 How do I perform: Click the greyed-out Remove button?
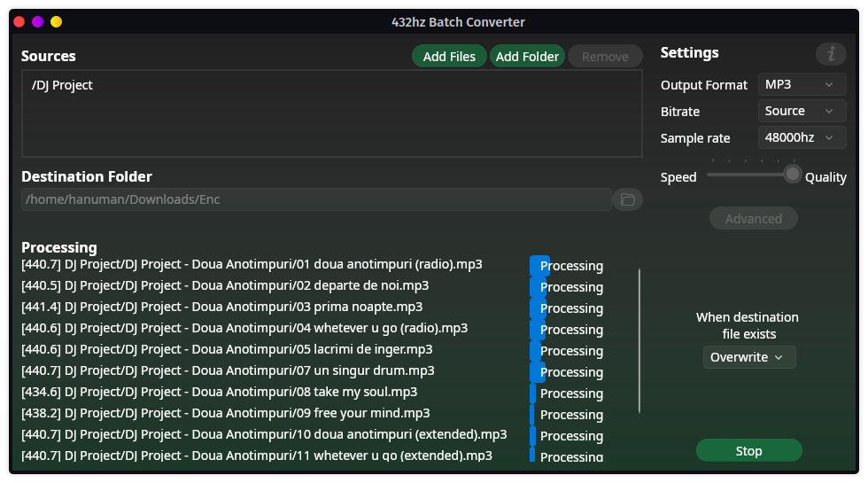click(605, 57)
